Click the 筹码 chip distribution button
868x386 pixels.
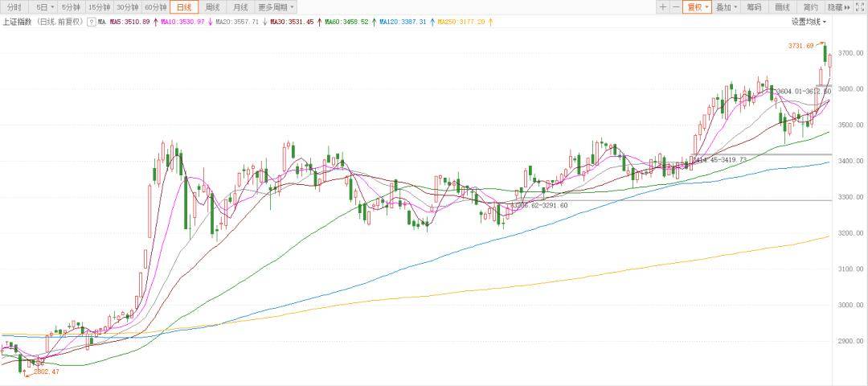pyautogui.click(x=754, y=7)
